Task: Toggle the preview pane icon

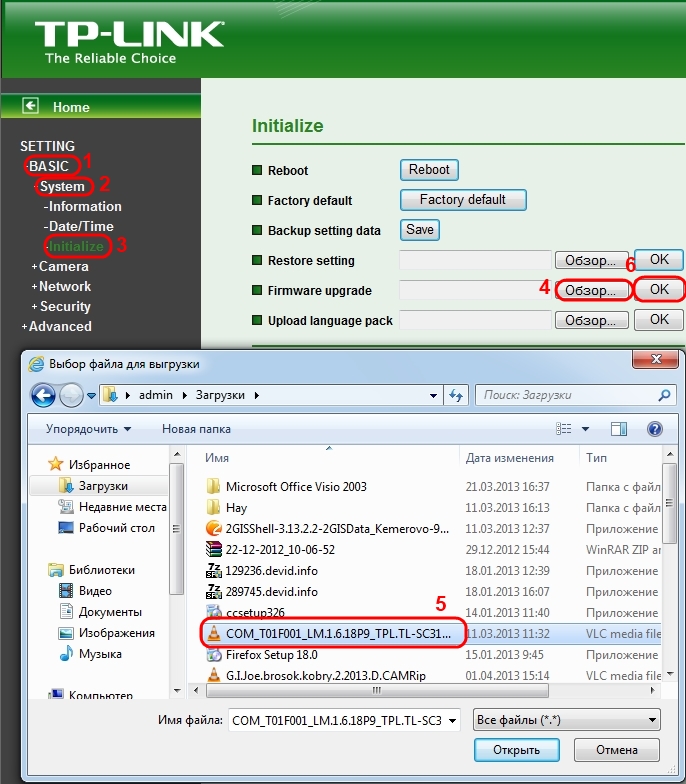Action: (618, 429)
